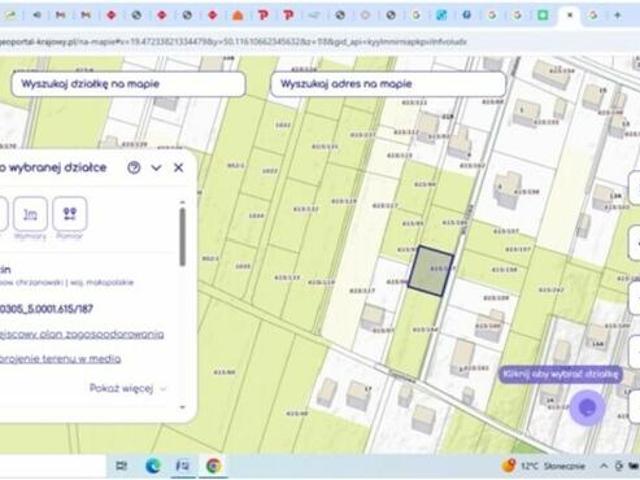Viewport: 640px width, 480px height.
Task: Click the Wyszukaj adres na mapie field
Action: click(x=388, y=84)
